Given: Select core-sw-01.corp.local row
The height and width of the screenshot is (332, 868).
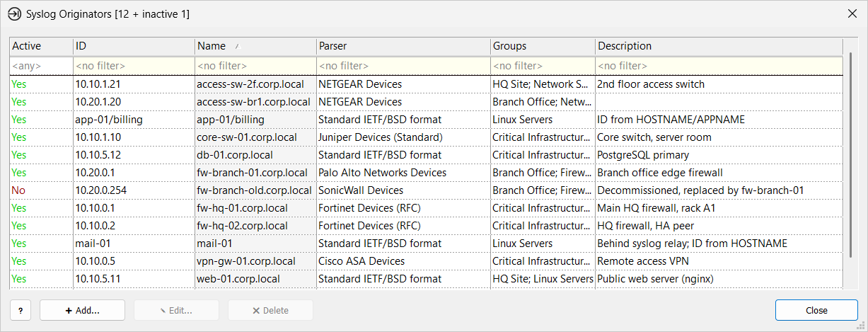Looking at the screenshot, I should pyautogui.click(x=426, y=137).
